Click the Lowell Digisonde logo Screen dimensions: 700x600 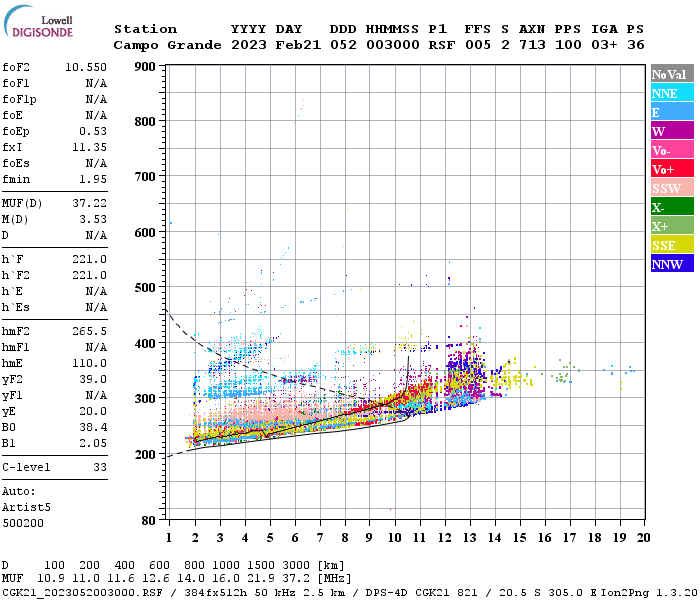pyautogui.click(x=38, y=22)
